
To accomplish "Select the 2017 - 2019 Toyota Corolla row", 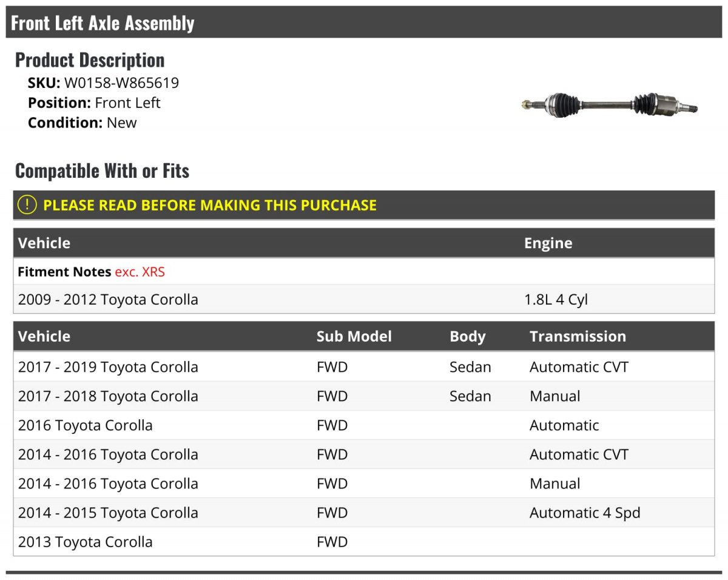I will [x=108, y=367].
